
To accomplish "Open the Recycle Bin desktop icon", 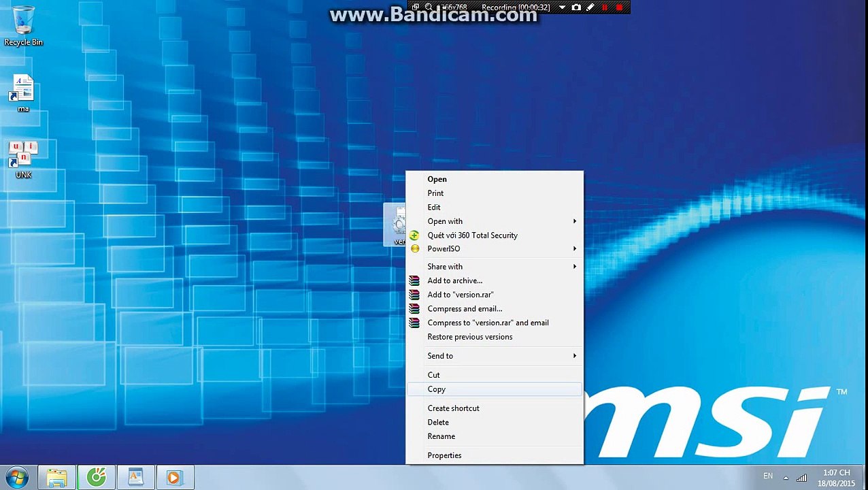I will pos(23,26).
